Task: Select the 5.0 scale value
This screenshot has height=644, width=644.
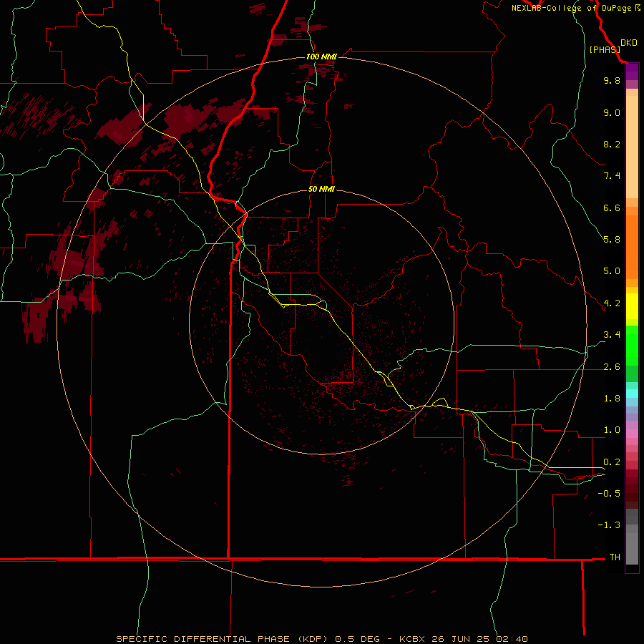Action: 612,271
